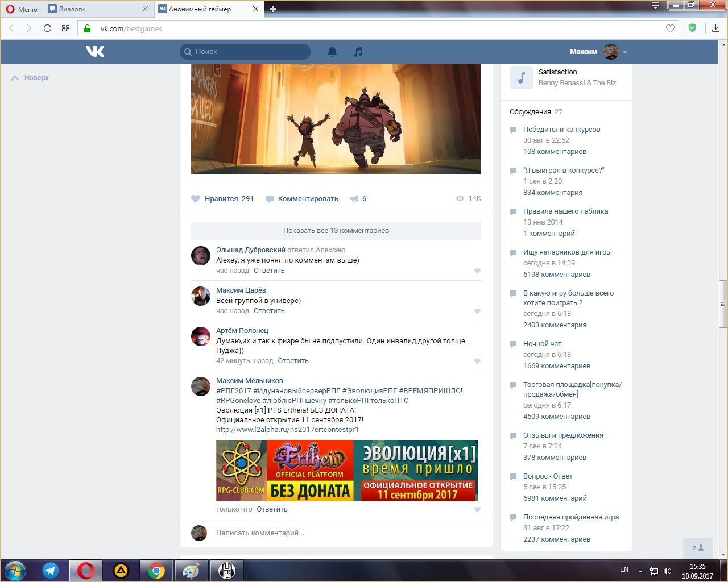Image resolution: width=728 pixels, height=582 pixels.
Task: Click Эльшад Дубровский's avatar
Action: [x=201, y=256]
